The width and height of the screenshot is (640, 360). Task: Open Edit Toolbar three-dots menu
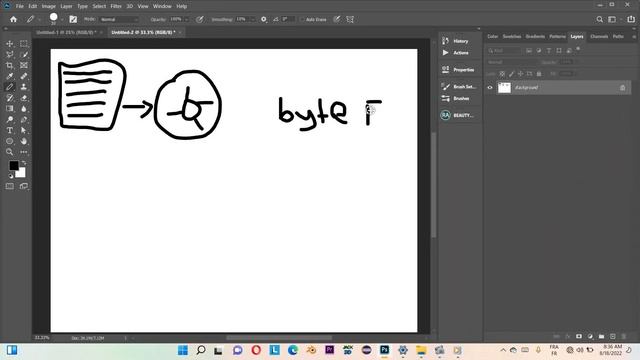(24, 152)
